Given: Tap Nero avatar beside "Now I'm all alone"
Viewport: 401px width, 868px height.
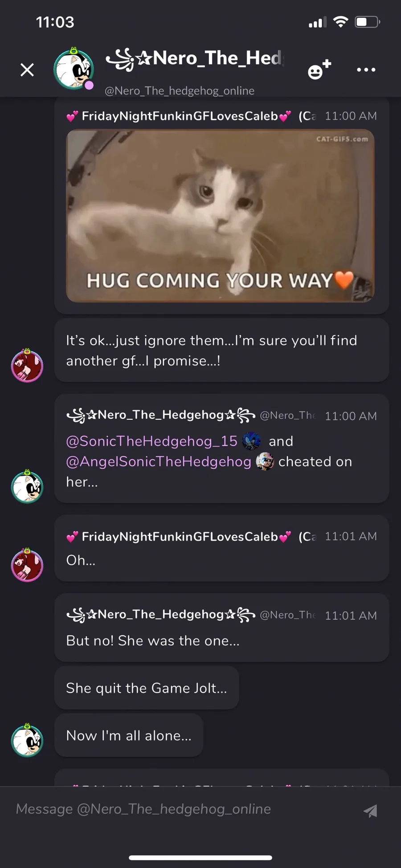Looking at the screenshot, I should click(x=27, y=740).
